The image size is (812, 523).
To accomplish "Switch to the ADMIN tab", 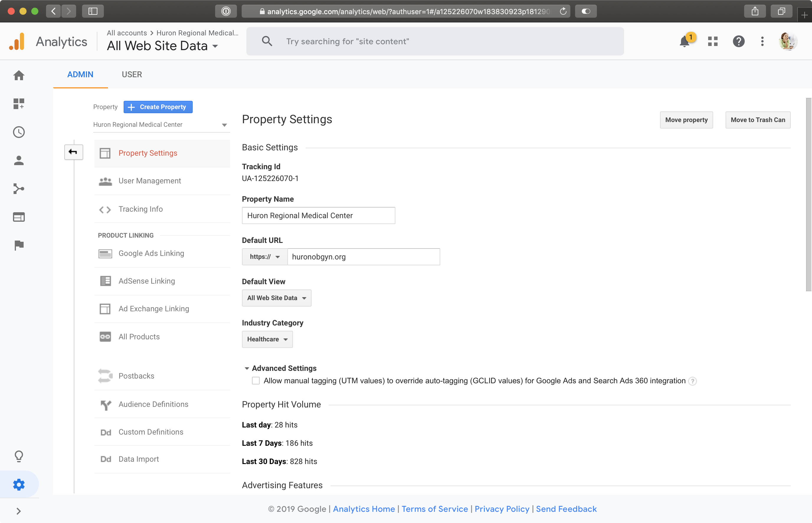I will click(x=80, y=74).
